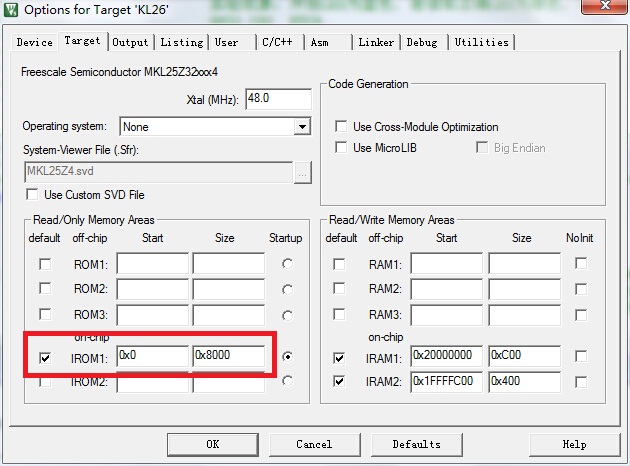Click the Xtal (MHz) input field
Image resolution: width=630 pixels, height=466 pixels.
coord(278,99)
